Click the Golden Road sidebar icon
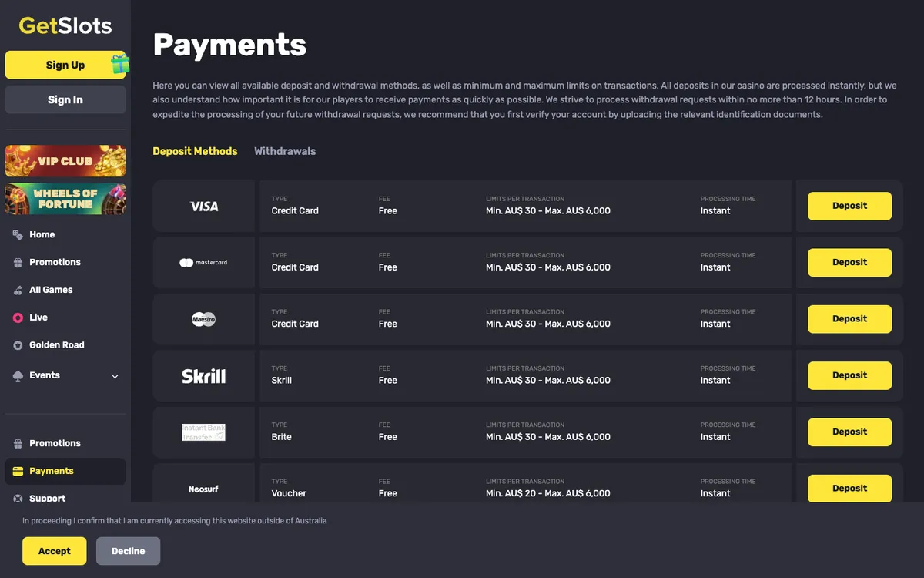Viewport: 924px width, 578px height. (x=18, y=345)
